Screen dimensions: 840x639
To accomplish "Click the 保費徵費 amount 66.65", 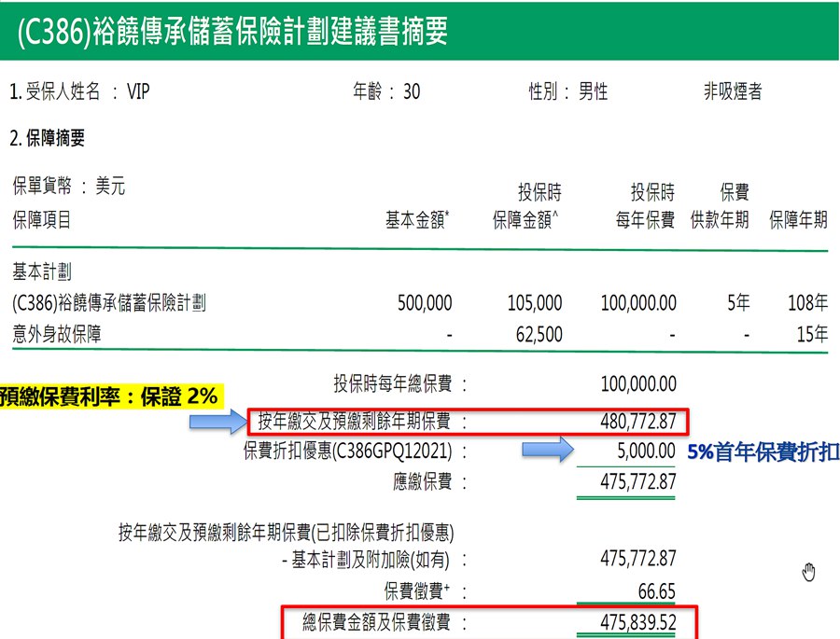I will [655, 591].
